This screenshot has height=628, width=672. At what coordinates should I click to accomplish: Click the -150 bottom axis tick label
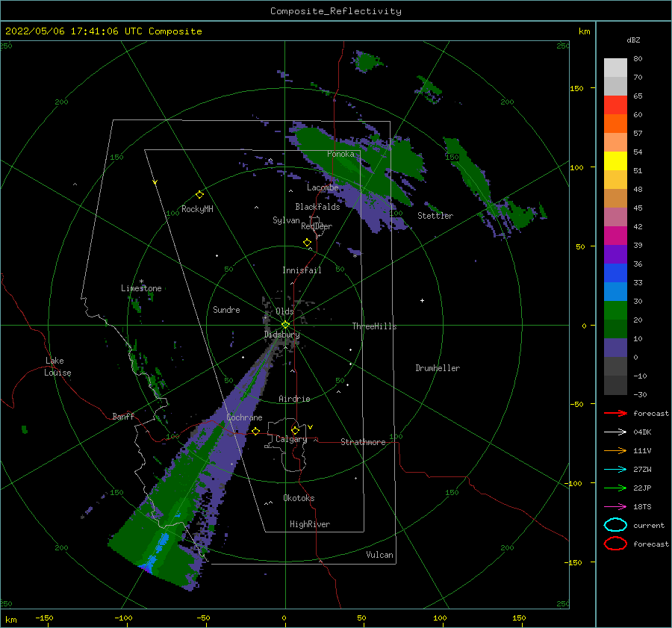(x=44, y=618)
